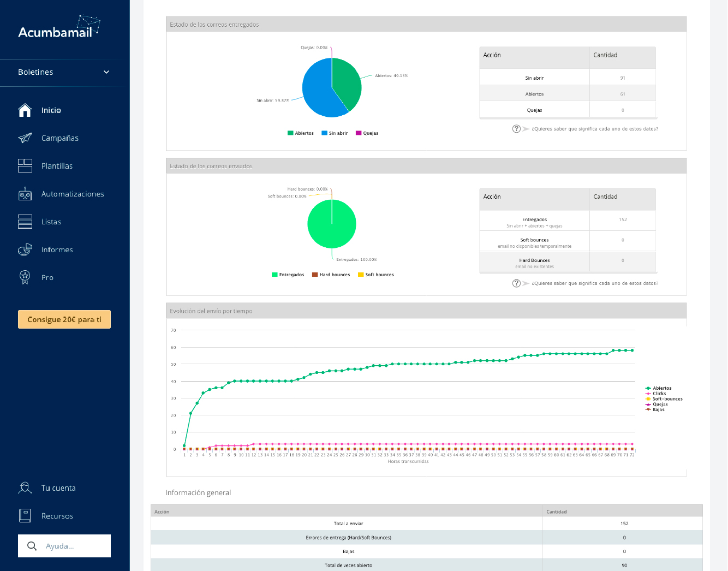Open the Automatizaciones section

[x=73, y=194]
